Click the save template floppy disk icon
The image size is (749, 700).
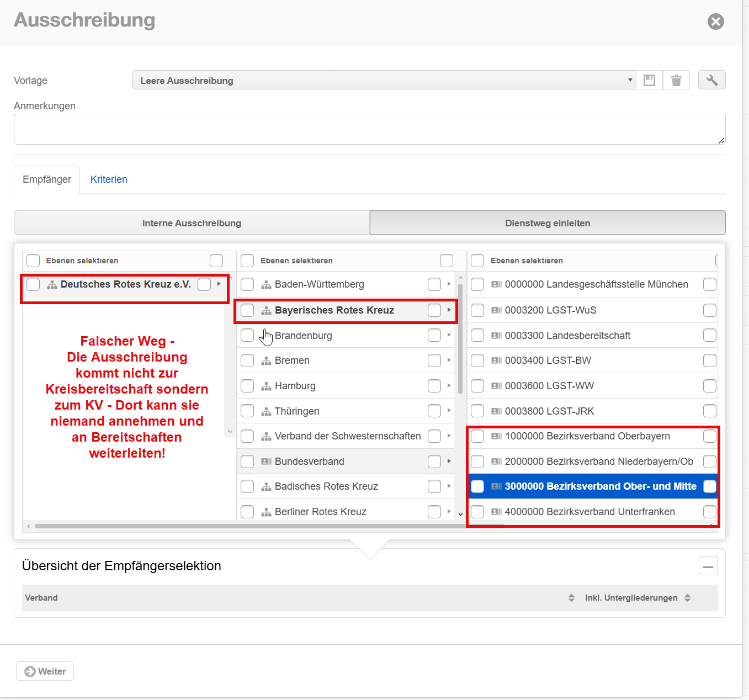pyautogui.click(x=650, y=80)
